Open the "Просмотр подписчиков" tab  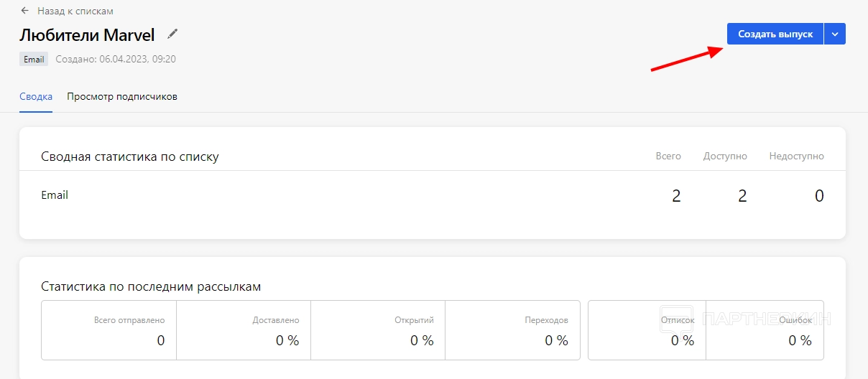pos(122,96)
